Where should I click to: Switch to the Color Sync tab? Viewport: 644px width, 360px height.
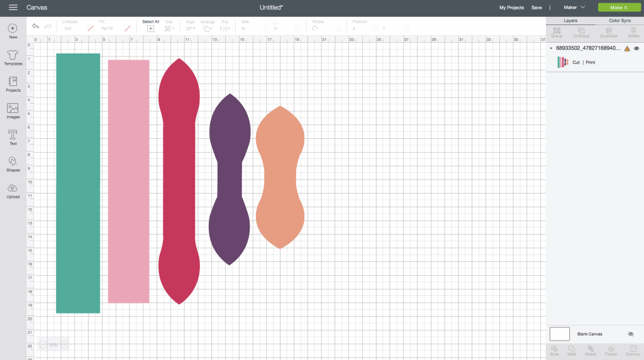619,21
